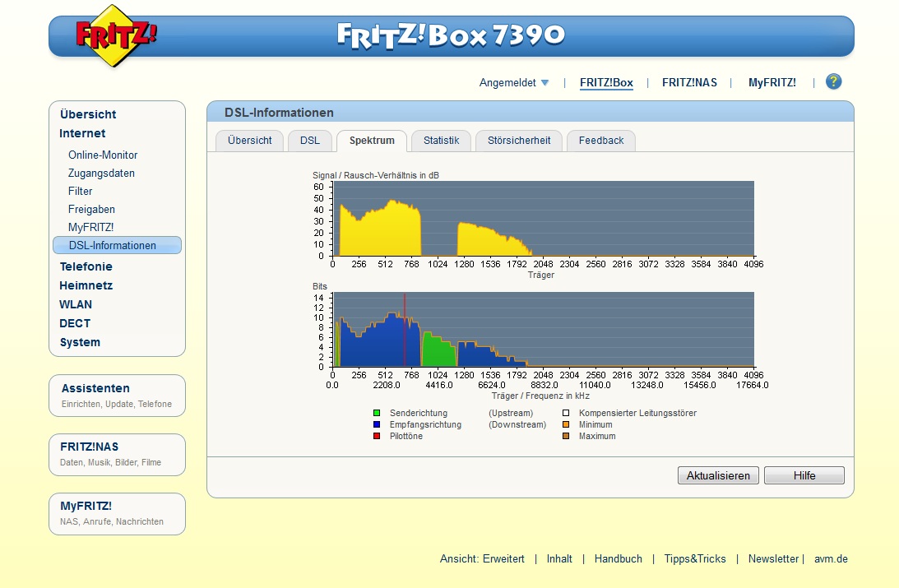The height and width of the screenshot is (588, 899).
Task: Select Internet in the sidebar
Action: coord(82,133)
